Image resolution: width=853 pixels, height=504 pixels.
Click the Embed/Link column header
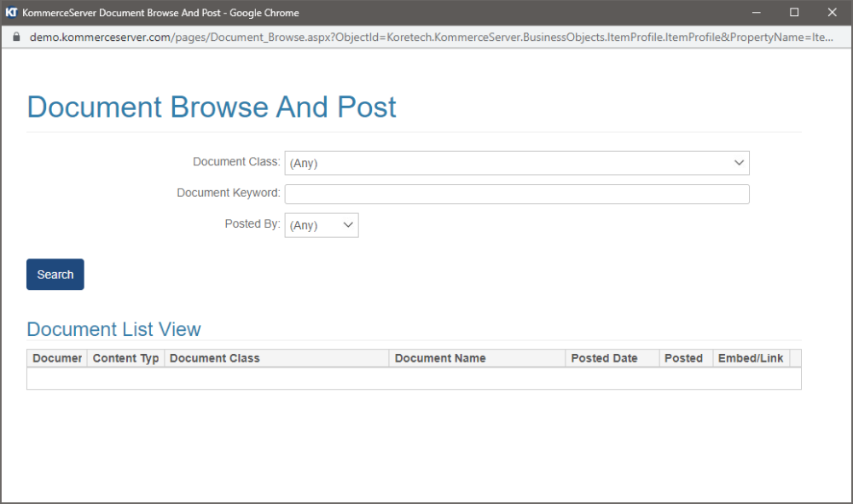coord(751,358)
